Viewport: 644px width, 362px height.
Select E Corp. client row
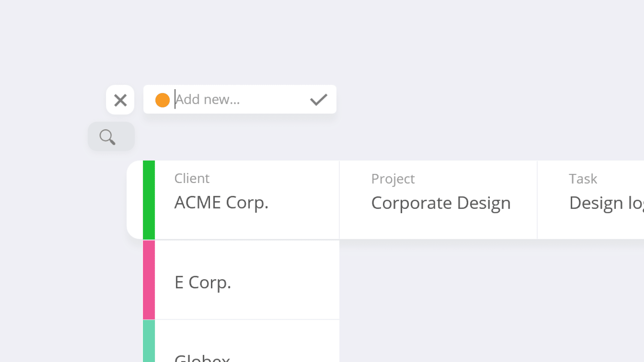coord(241,280)
